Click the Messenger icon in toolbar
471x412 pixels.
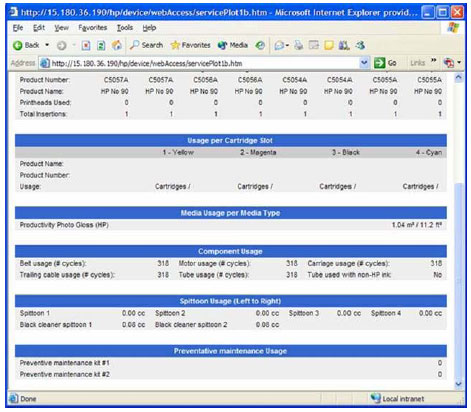[360, 45]
